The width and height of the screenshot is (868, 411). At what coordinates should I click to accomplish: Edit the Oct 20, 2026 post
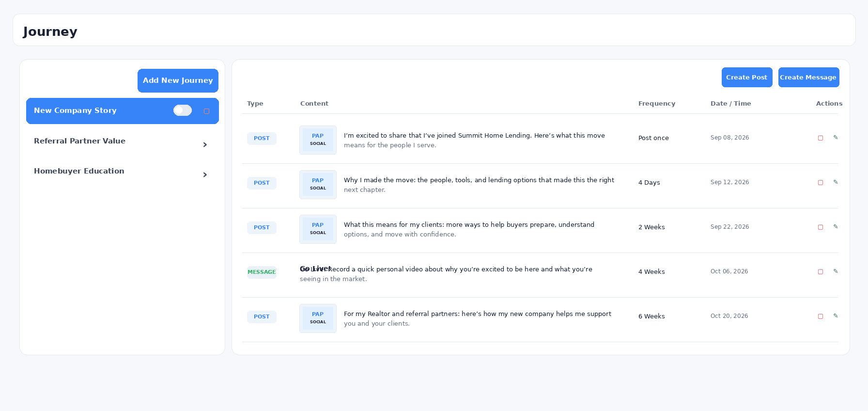[836, 316]
